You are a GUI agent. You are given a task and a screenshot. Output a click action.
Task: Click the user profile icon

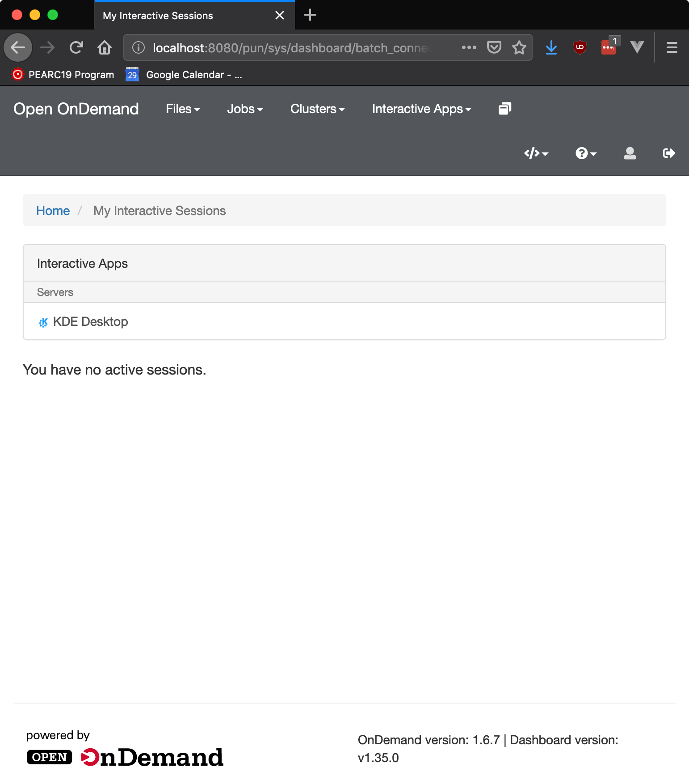click(630, 153)
